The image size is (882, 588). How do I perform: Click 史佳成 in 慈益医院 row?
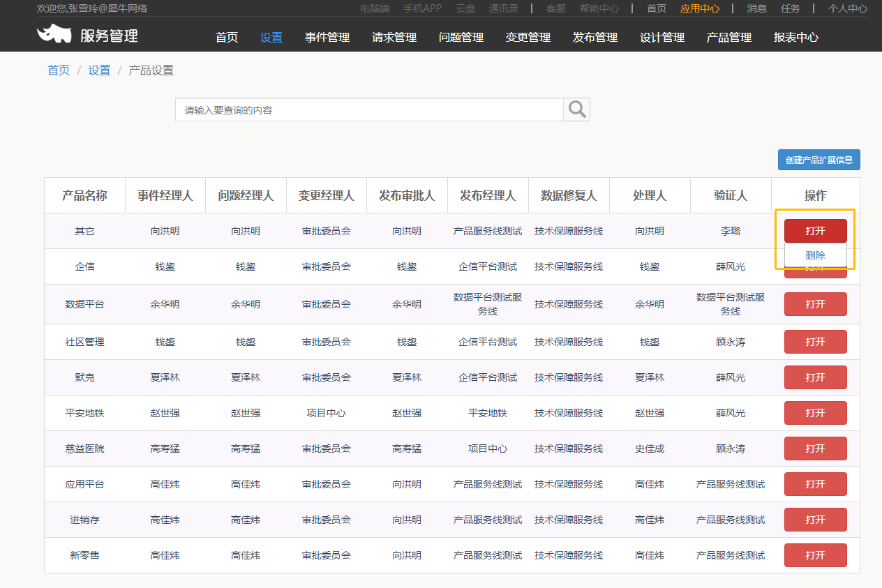(650, 448)
